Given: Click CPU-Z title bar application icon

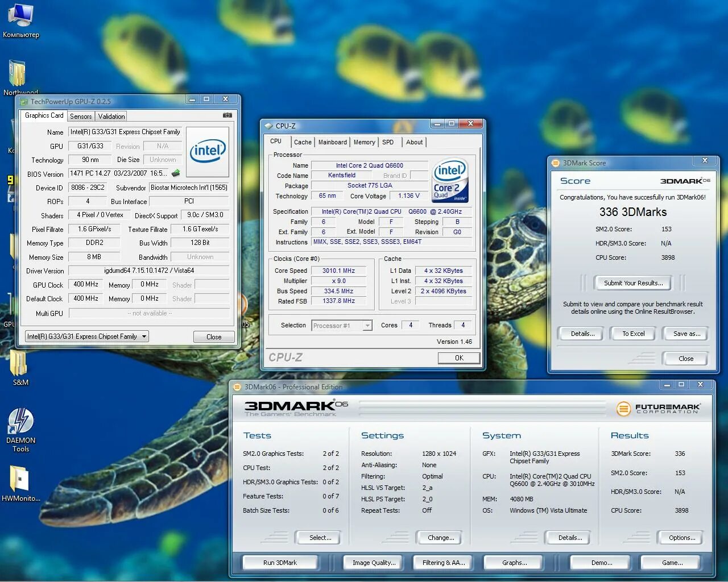Looking at the screenshot, I should [269, 126].
